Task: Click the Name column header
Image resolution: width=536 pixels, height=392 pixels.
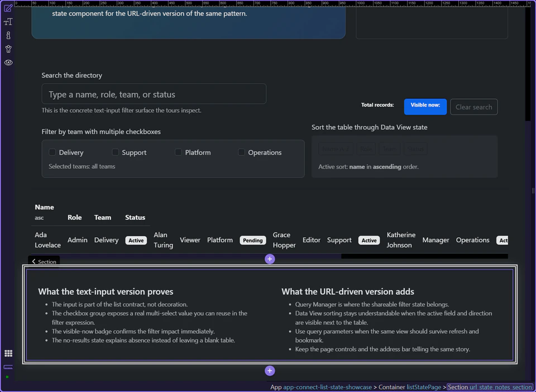Action: coord(45,207)
